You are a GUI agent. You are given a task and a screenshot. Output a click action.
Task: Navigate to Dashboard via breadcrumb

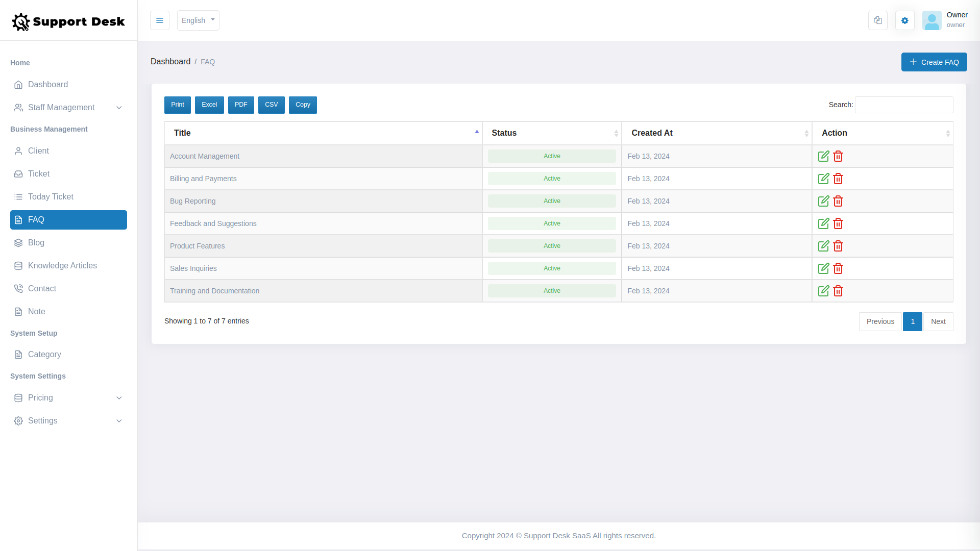pos(170,61)
